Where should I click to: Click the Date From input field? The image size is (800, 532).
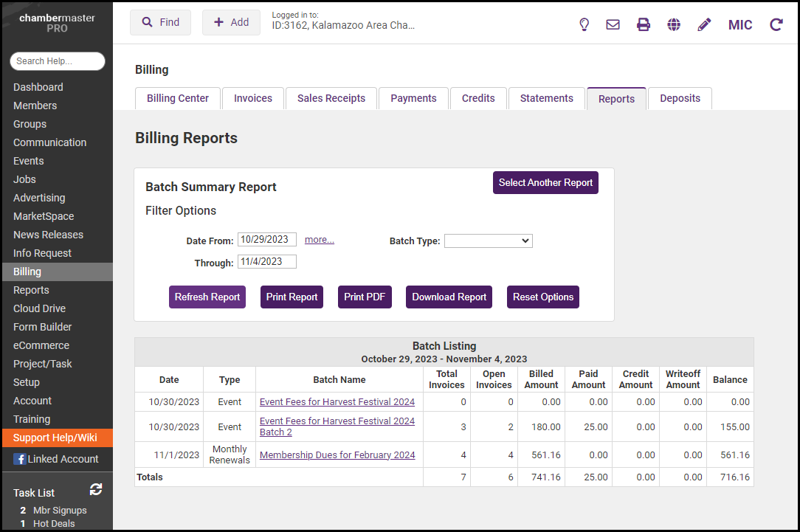266,240
